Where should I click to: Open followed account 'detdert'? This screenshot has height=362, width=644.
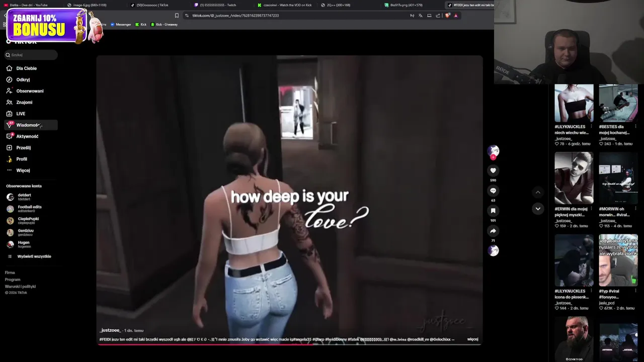point(24,197)
